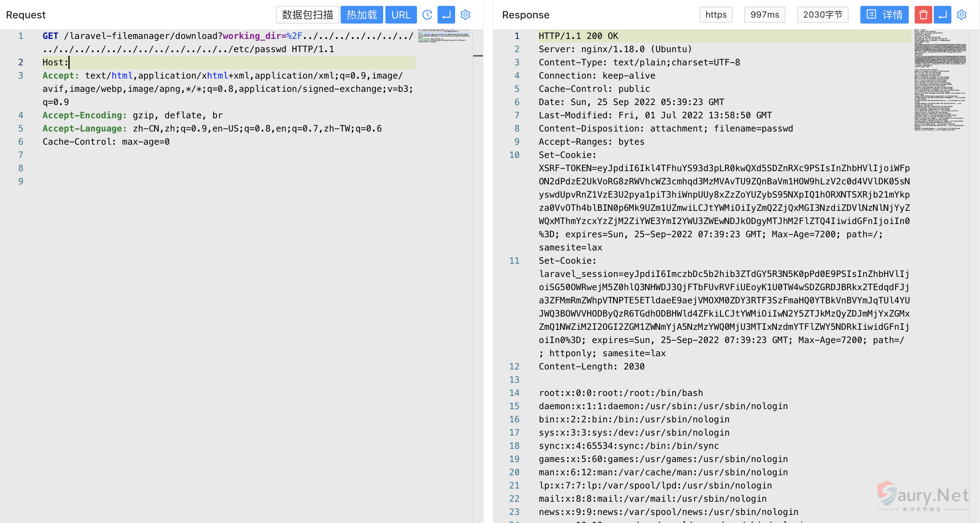
Task: Click the 997ms response time tag
Action: point(764,15)
